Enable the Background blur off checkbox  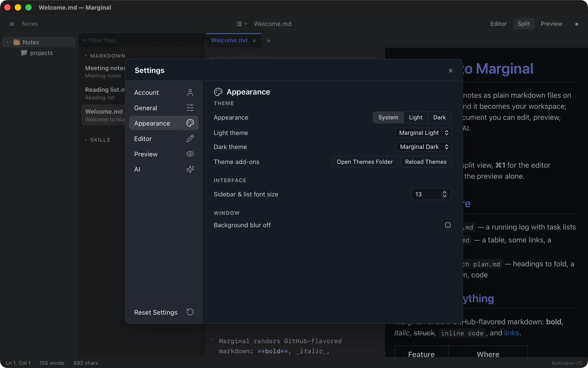point(448,225)
